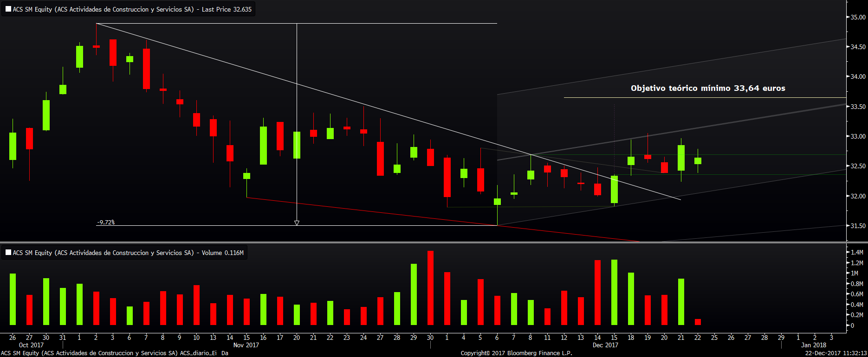This screenshot has width=868, height=357.
Task: Click the green volume bar for December 15
Action: pyautogui.click(x=614, y=293)
